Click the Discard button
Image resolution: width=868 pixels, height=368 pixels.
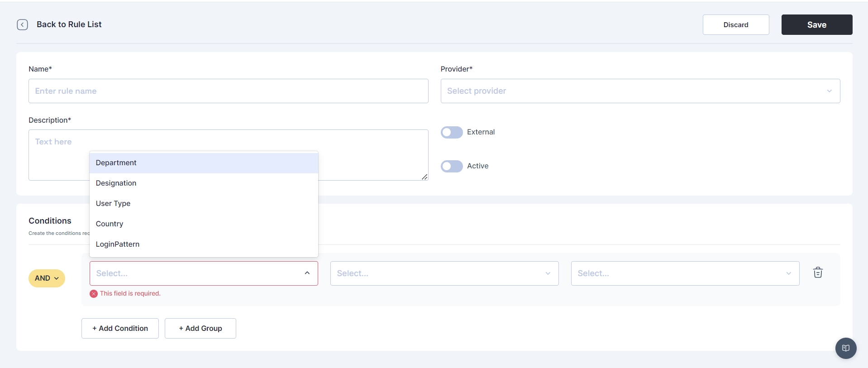click(735, 25)
